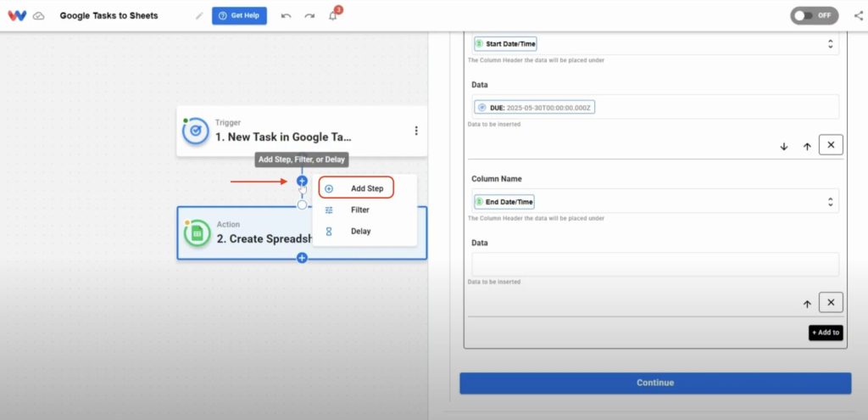
Task: Click the Google Tasks to Sheets title
Action: click(109, 15)
